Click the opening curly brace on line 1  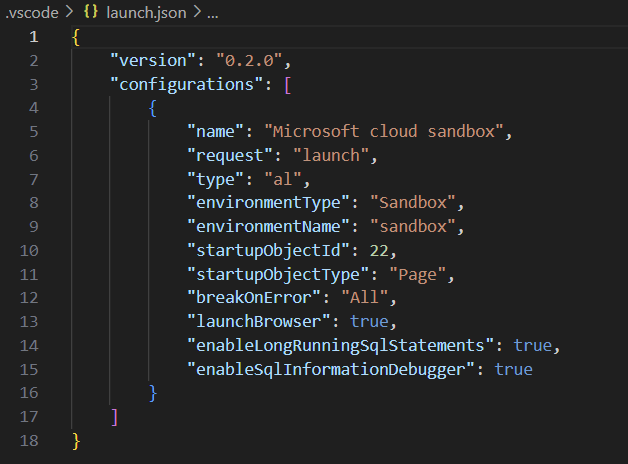point(76,38)
